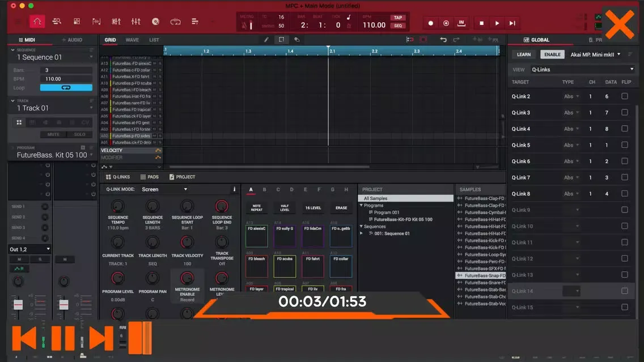
Task: Click the Bars input field
Action: (x=66, y=70)
